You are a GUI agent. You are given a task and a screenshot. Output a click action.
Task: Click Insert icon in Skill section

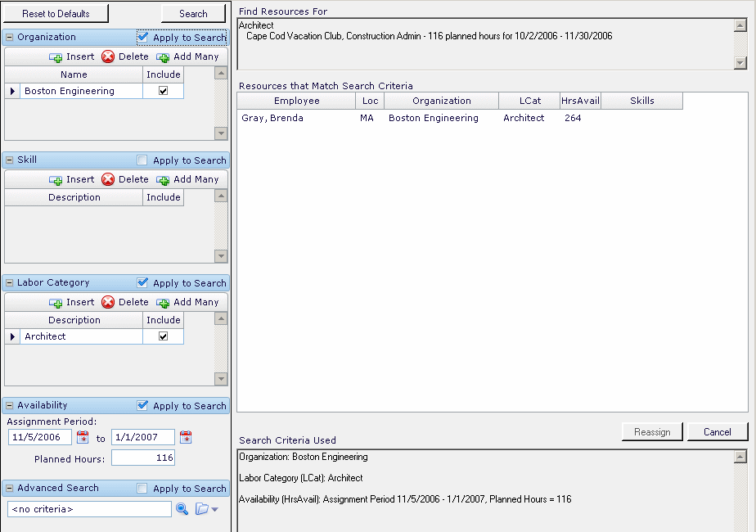point(56,180)
